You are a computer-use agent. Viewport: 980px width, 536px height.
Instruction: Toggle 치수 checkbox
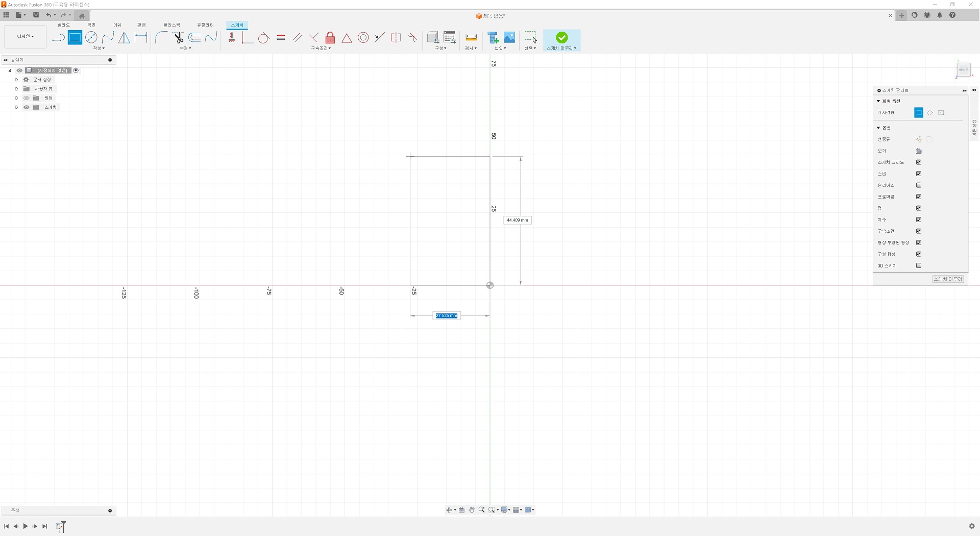pos(919,220)
